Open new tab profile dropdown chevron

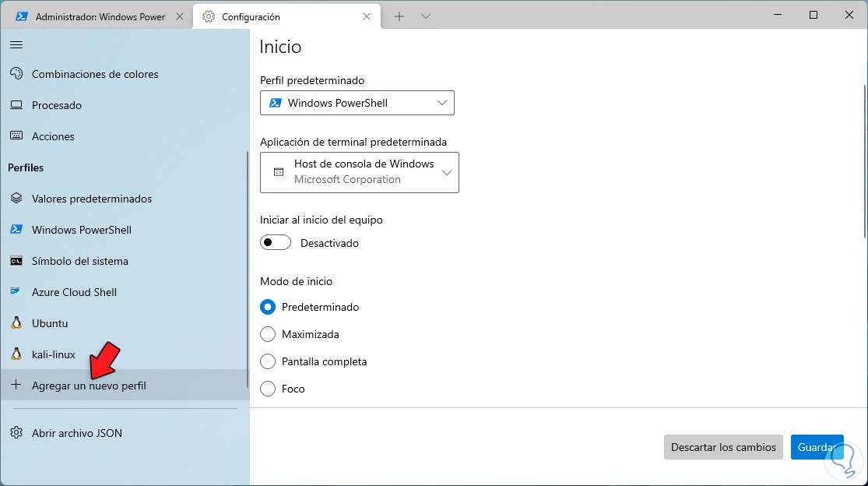426,16
